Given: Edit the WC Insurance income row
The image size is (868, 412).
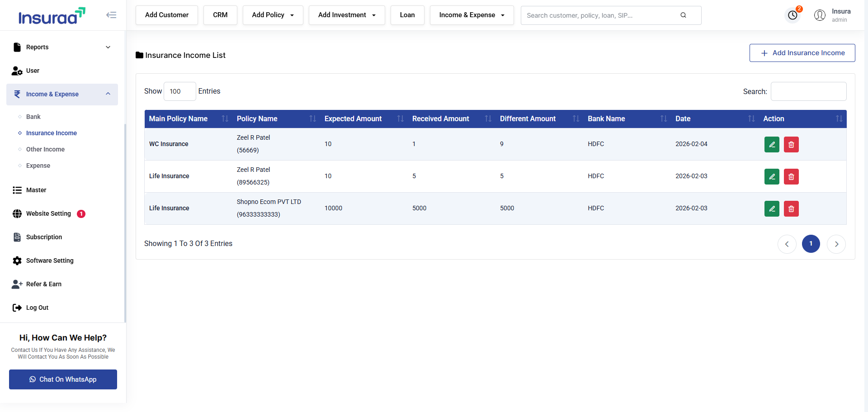Looking at the screenshot, I should pyautogui.click(x=772, y=145).
